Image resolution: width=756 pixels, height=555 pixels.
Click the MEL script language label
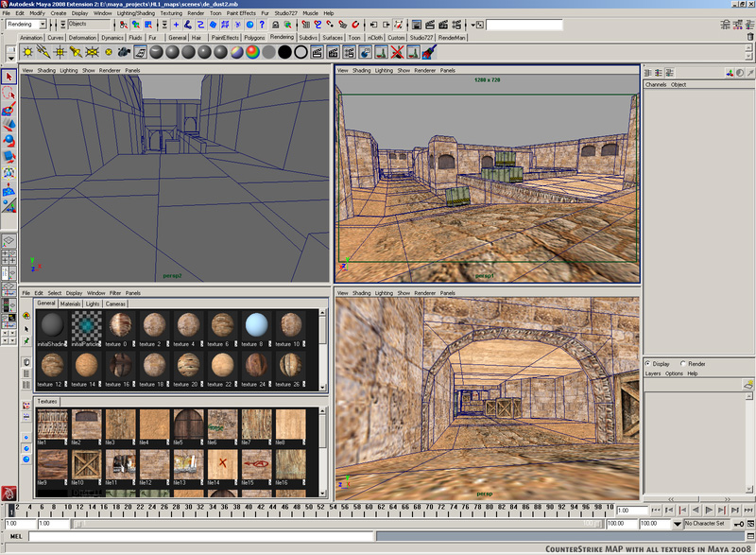click(x=16, y=536)
